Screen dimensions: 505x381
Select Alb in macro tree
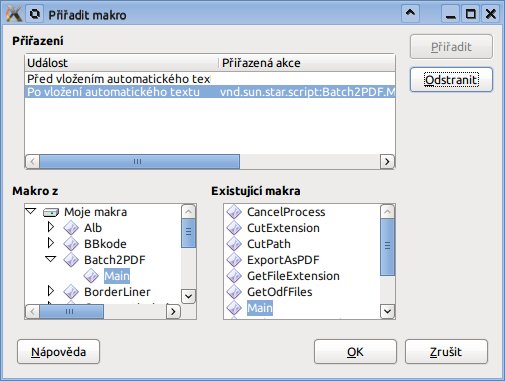click(93, 228)
